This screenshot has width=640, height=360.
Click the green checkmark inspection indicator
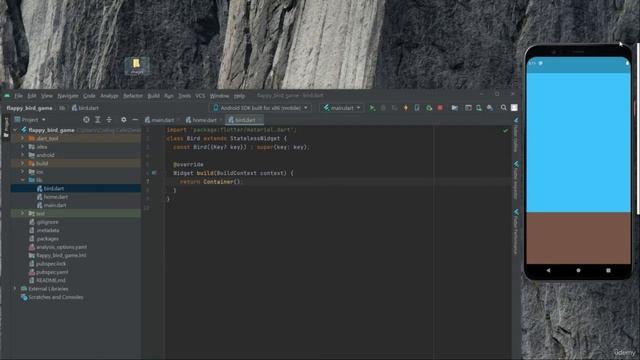506,131
